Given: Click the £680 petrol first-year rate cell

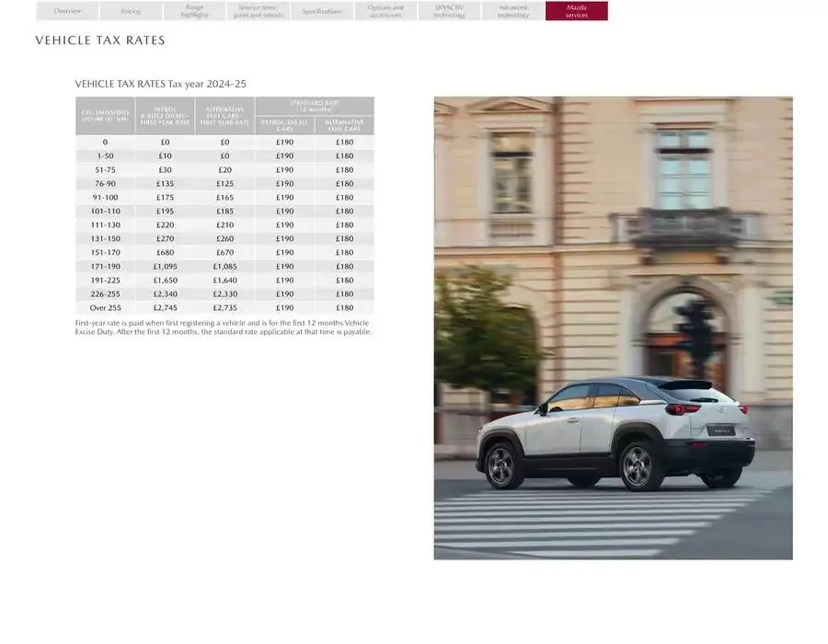Looking at the screenshot, I should pos(165,253).
